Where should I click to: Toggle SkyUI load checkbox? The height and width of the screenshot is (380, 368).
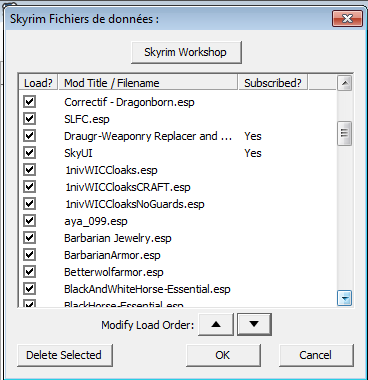point(30,152)
